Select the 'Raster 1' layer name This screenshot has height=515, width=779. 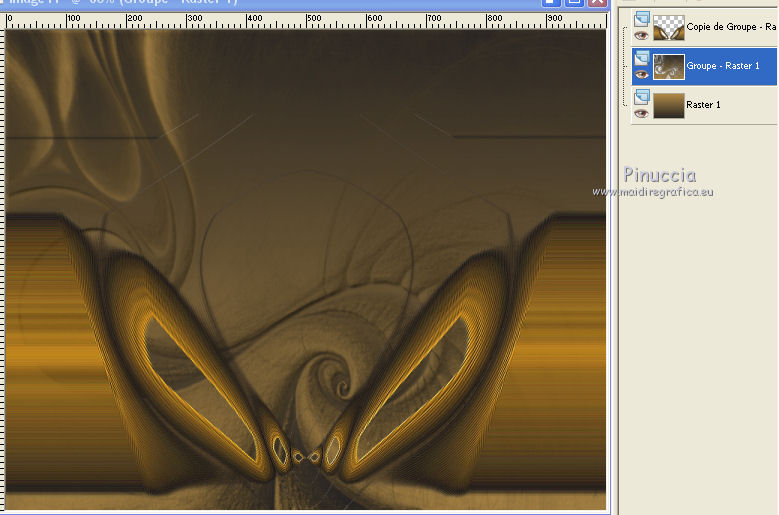(x=703, y=105)
